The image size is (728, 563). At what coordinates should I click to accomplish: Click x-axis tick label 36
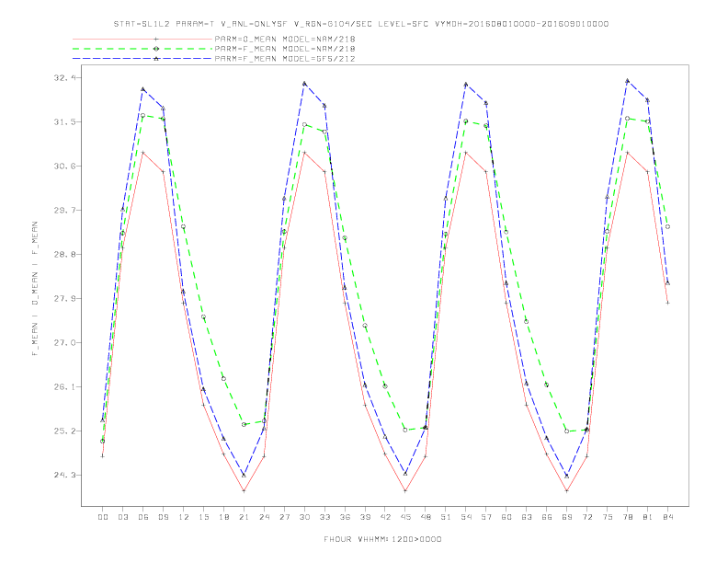(345, 517)
